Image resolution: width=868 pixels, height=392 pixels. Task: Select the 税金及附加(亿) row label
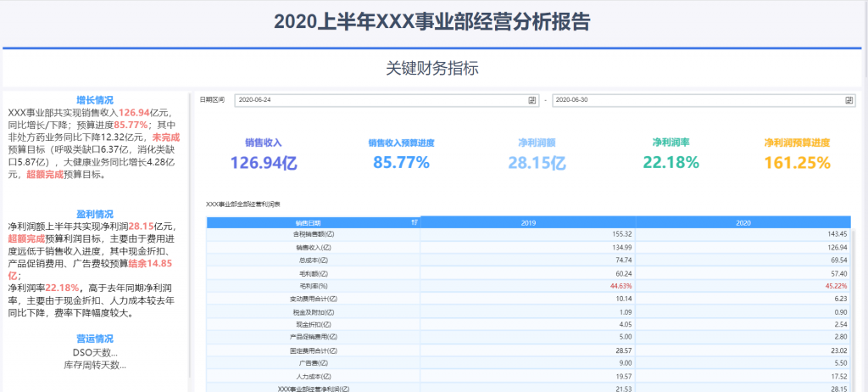[314, 311]
